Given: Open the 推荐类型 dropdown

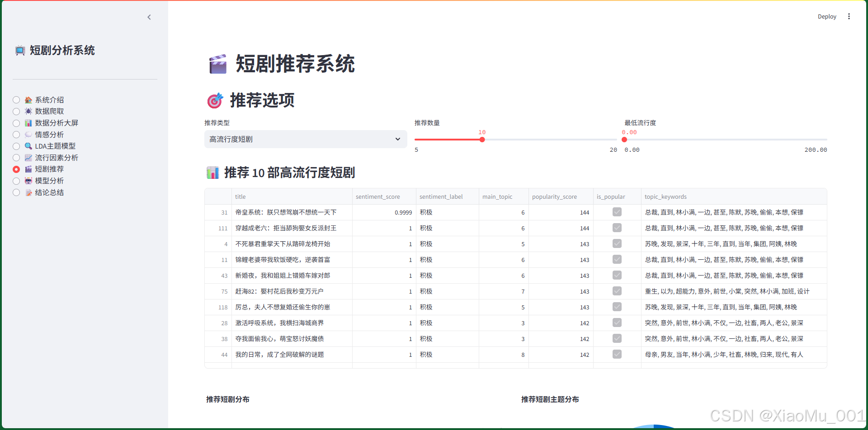Looking at the screenshot, I should [306, 139].
